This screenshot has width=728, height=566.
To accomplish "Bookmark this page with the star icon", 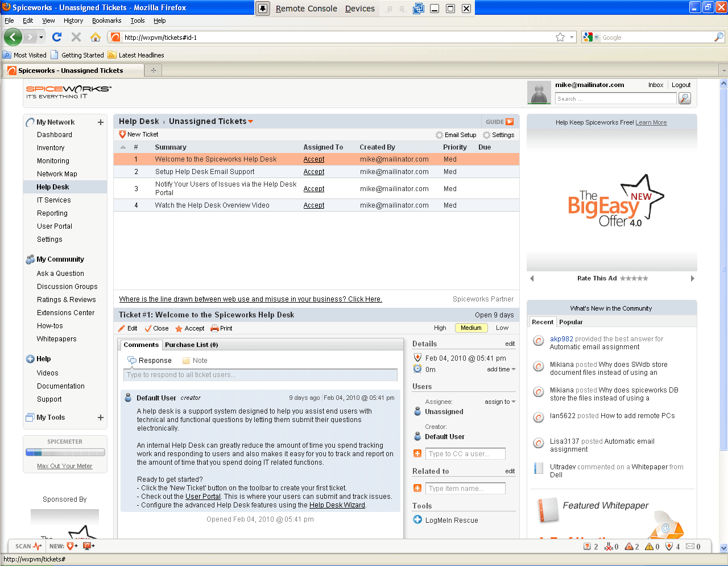I will [560, 37].
